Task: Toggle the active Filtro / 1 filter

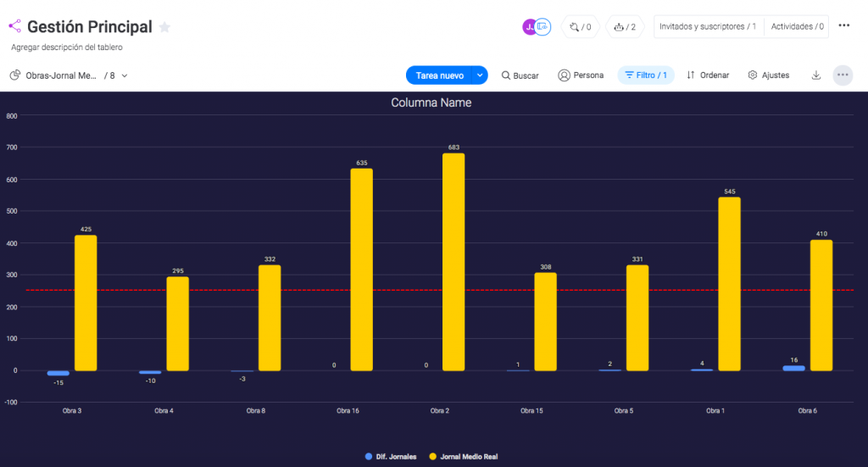Action: [x=646, y=75]
